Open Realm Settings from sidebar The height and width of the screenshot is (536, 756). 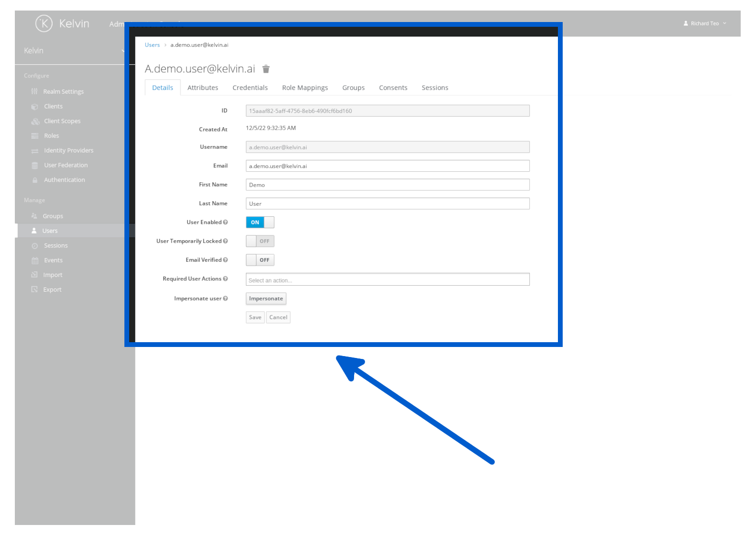point(63,91)
